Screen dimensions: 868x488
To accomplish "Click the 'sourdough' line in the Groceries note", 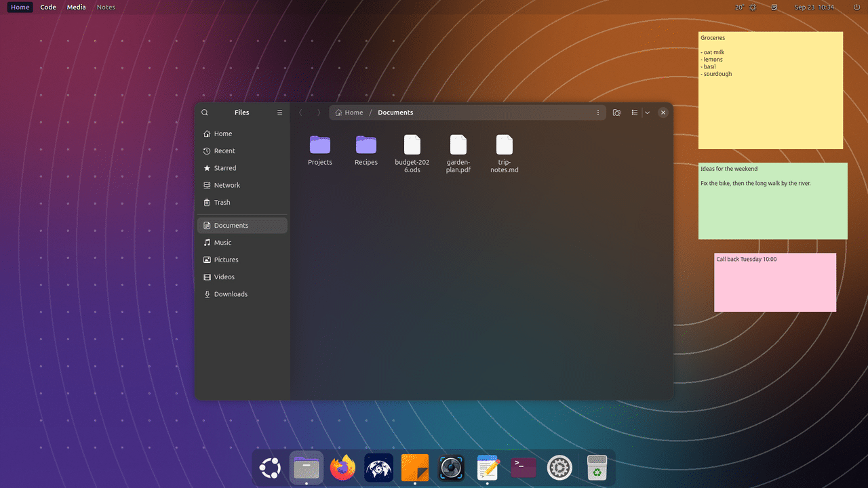I will (x=716, y=74).
